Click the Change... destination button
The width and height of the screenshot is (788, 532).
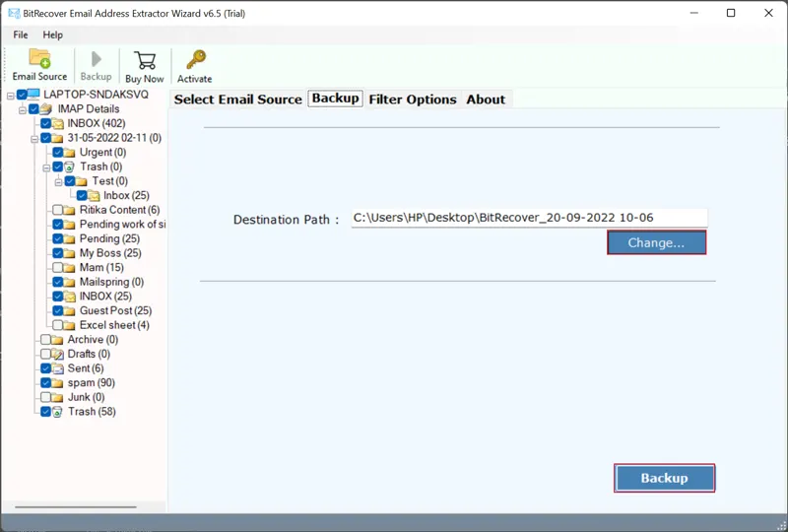(x=656, y=243)
